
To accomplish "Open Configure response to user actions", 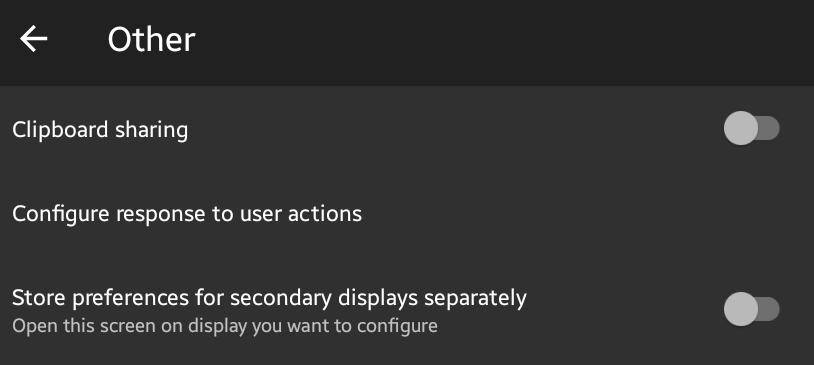I will 407,213.
